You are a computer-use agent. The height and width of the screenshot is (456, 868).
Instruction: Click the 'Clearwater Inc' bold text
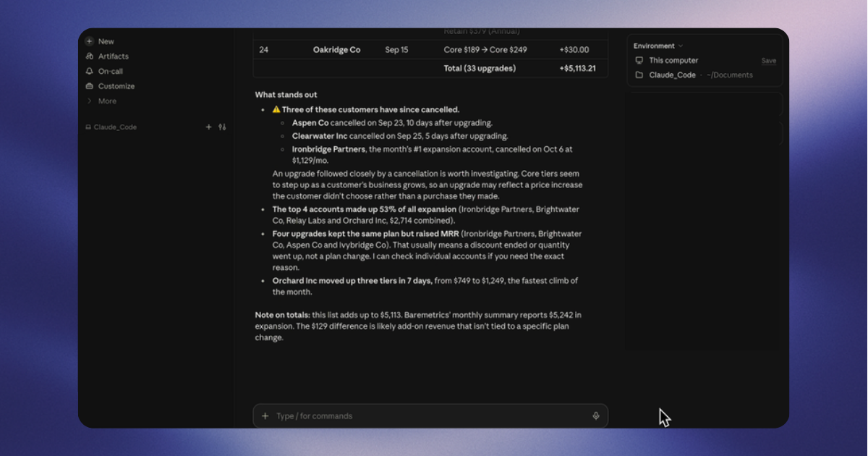(320, 136)
